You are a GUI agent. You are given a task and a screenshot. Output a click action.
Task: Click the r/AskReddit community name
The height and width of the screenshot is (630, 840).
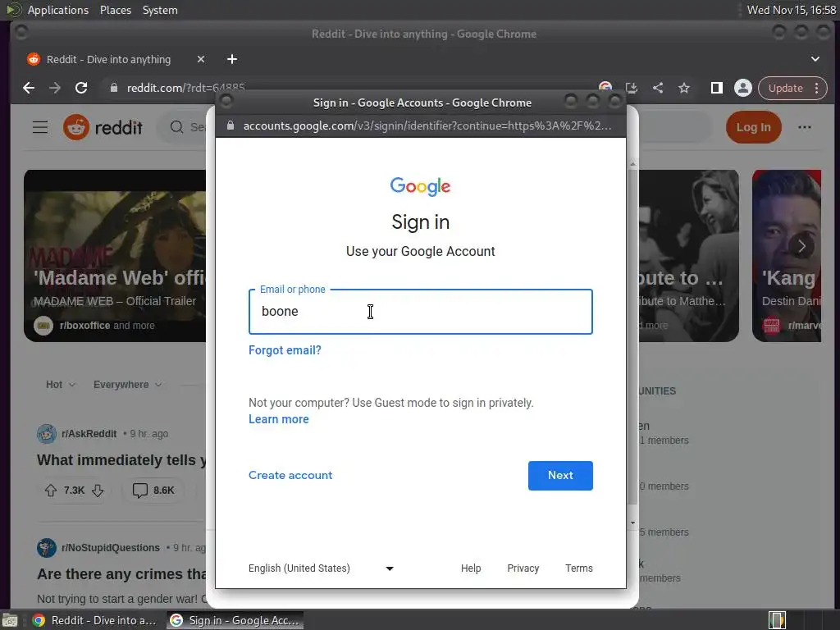(x=89, y=433)
